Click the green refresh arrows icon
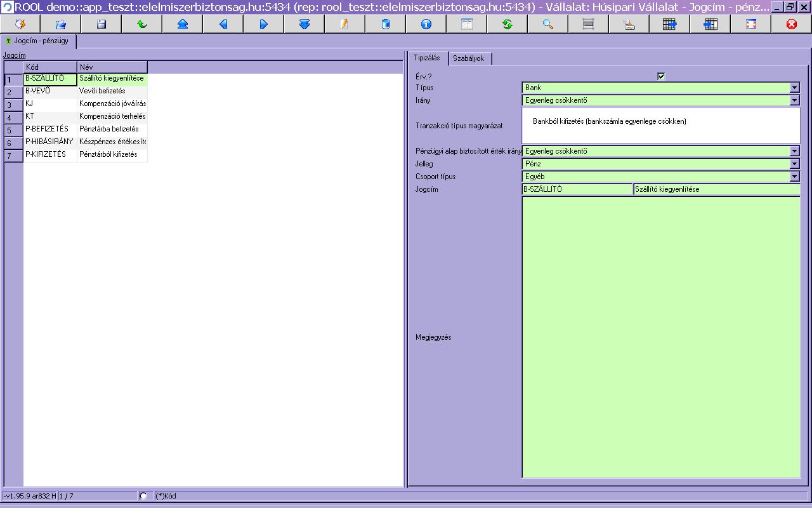 [x=507, y=24]
